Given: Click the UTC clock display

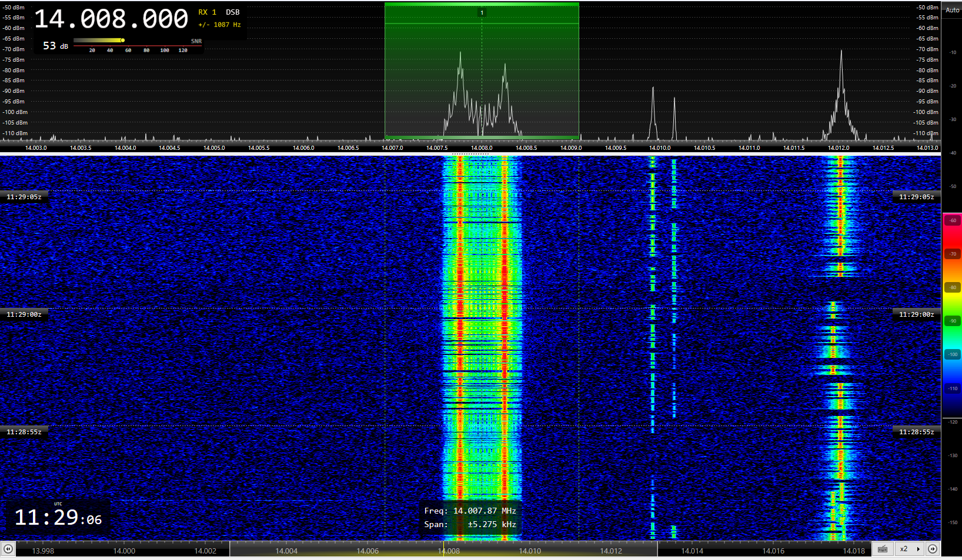Looking at the screenshot, I should 58,518.
